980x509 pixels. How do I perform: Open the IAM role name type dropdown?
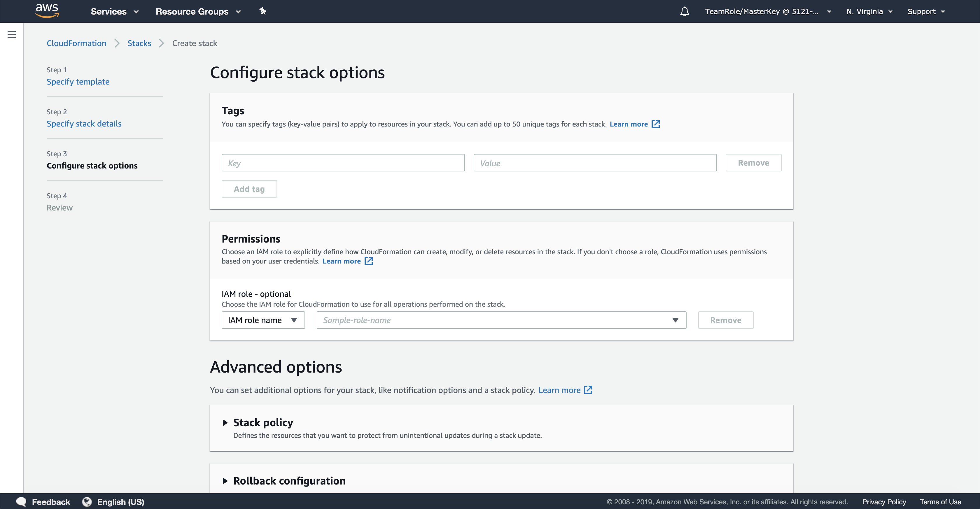pyautogui.click(x=263, y=320)
